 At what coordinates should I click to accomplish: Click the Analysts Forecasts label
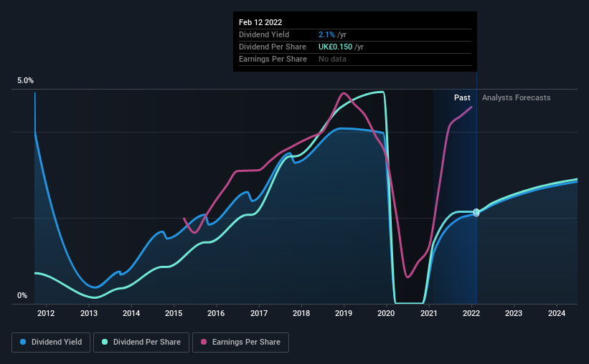pos(516,97)
